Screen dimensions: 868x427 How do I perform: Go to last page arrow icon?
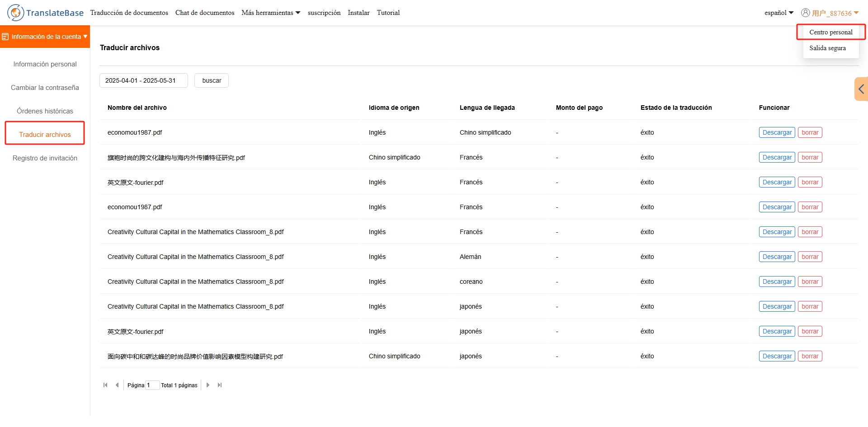pos(220,385)
